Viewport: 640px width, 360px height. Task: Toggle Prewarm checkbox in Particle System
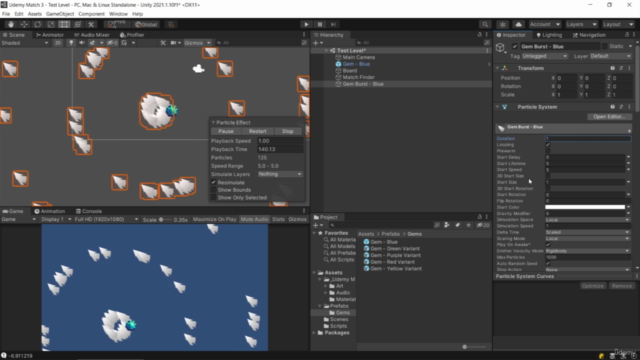[x=548, y=151]
